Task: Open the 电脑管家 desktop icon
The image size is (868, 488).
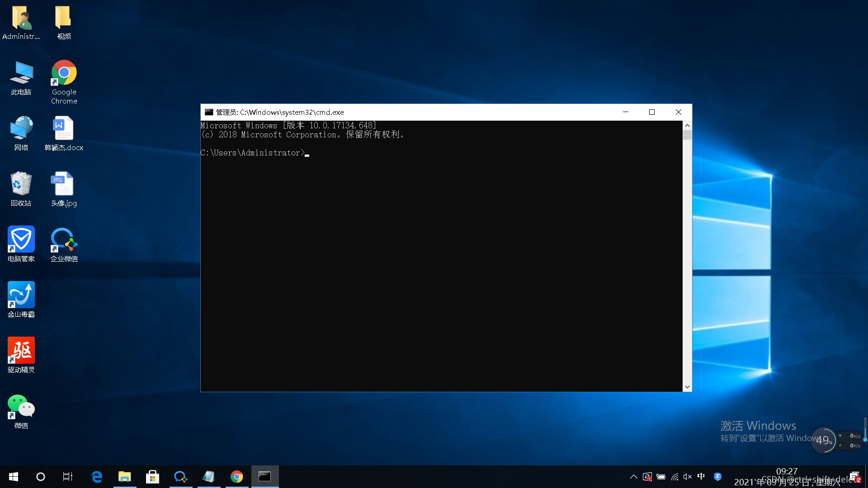Action: pos(21,239)
